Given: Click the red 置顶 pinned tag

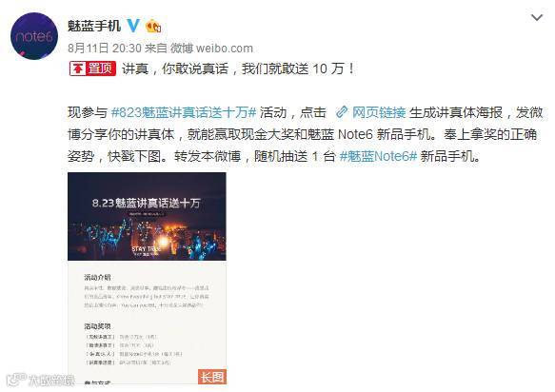Looking at the screenshot, I should 92,69.
